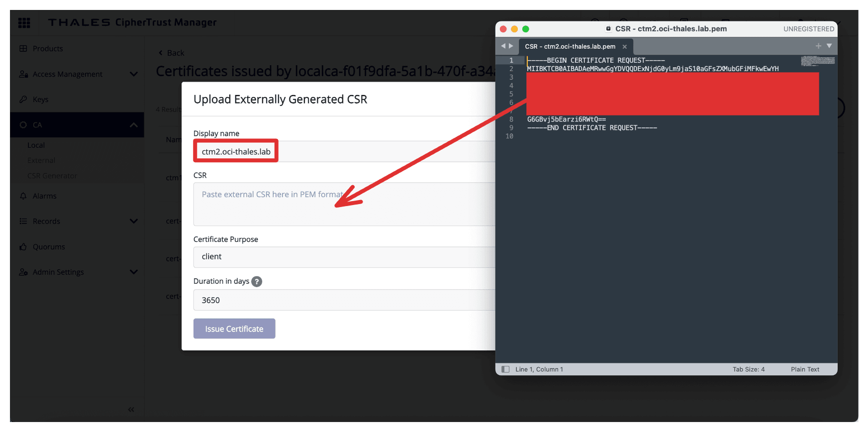Image resolution: width=868 pixels, height=432 pixels.
Task: Click the Admin Settings user icon
Action: (23, 272)
